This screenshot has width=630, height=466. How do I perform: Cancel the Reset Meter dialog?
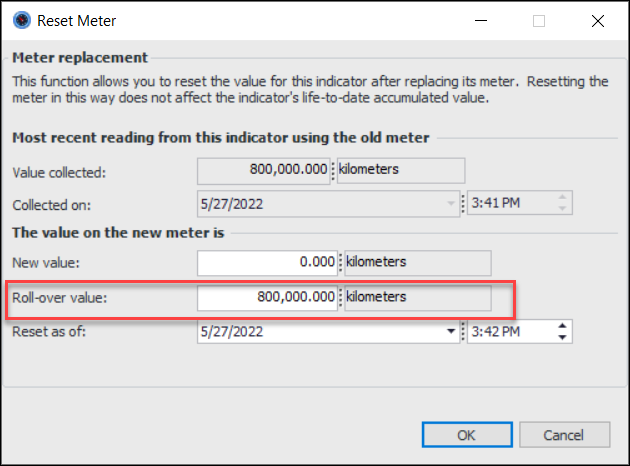(565, 435)
